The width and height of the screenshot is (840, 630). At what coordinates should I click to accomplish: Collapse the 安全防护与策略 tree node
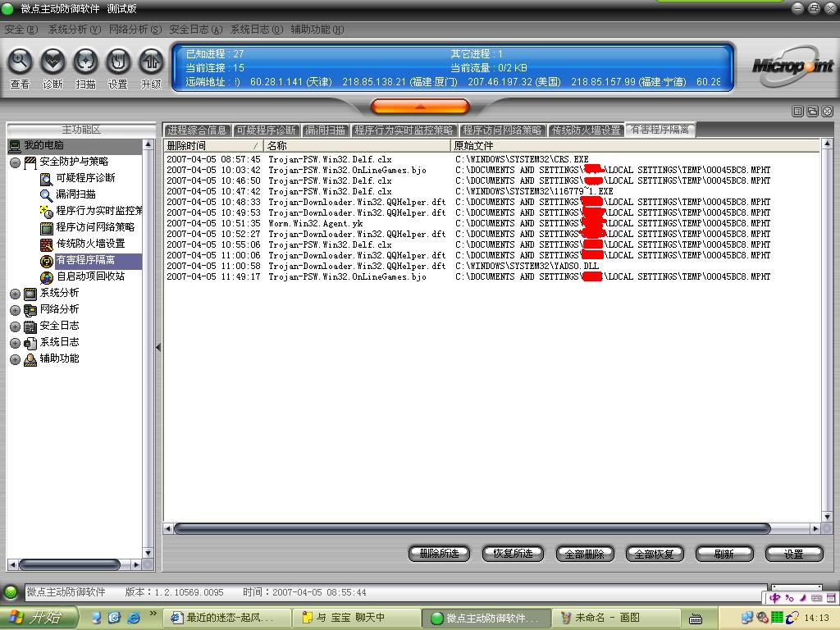pos(15,162)
